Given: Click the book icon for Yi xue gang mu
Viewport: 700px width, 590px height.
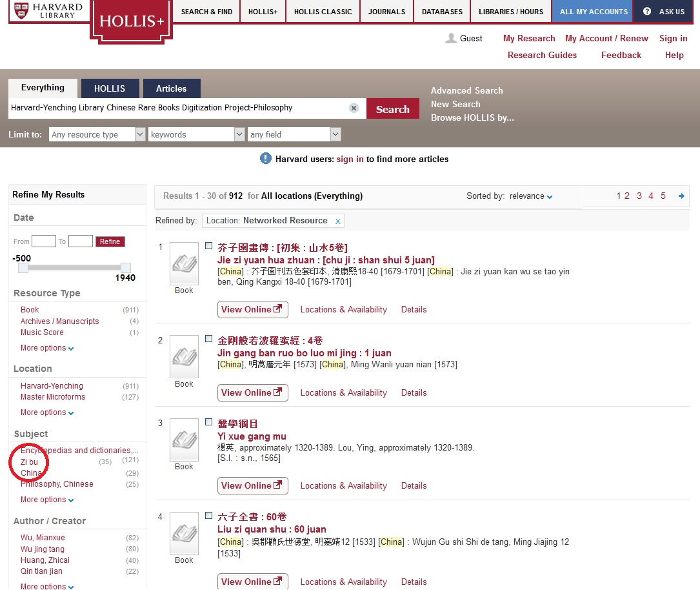Looking at the screenshot, I should coord(184,440).
